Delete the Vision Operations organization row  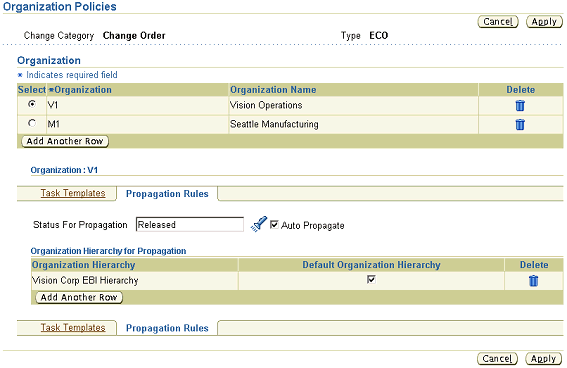coord(520,106)
